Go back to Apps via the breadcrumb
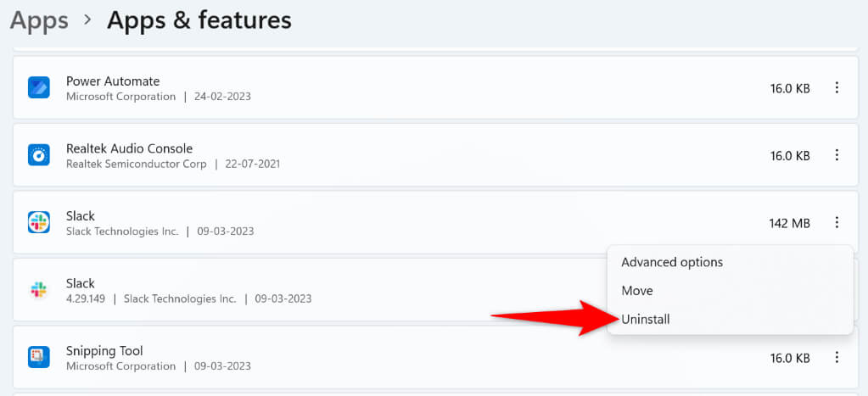This screenshot has height=396, width=868. pos(39,20)
